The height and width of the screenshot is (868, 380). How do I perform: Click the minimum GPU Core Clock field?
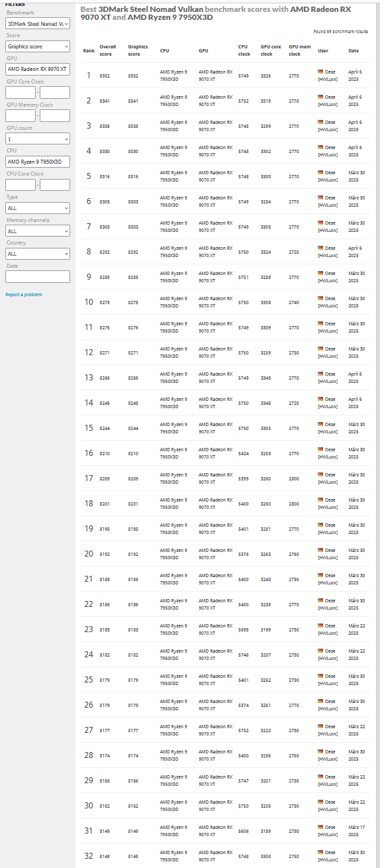(x=21, y=92)
